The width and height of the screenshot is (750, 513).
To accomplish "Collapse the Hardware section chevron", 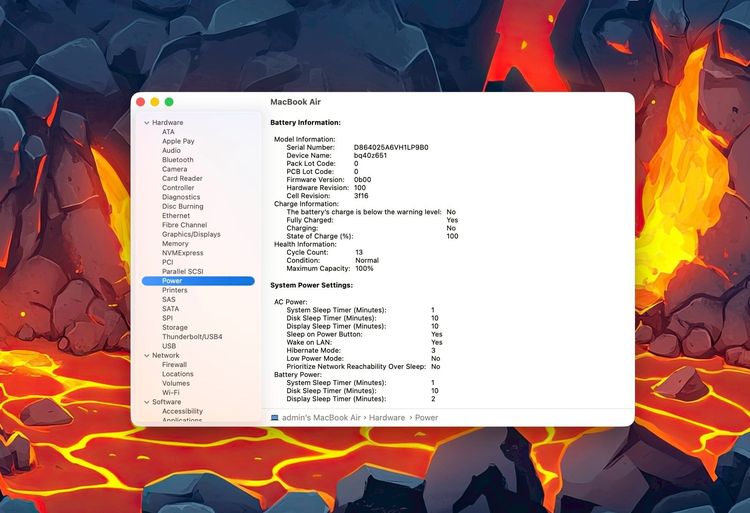I will click(147, 123).
